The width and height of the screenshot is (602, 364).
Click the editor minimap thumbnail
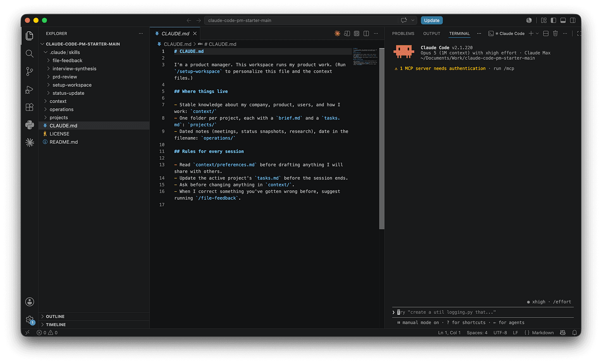[365, 57]
